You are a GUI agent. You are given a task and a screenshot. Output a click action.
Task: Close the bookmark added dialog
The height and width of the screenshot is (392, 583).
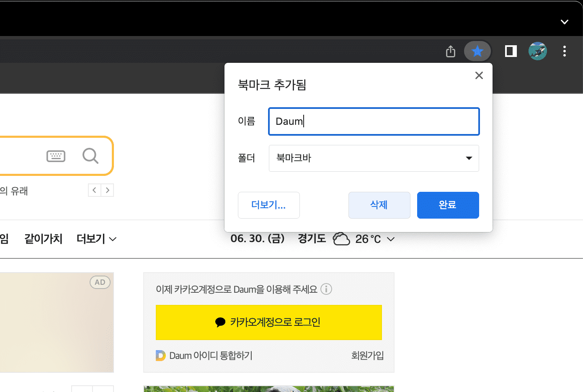(479, 75)
